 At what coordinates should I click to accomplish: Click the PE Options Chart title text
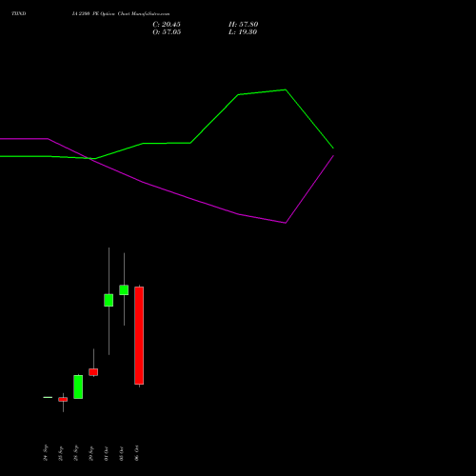[x=121, y=14]
